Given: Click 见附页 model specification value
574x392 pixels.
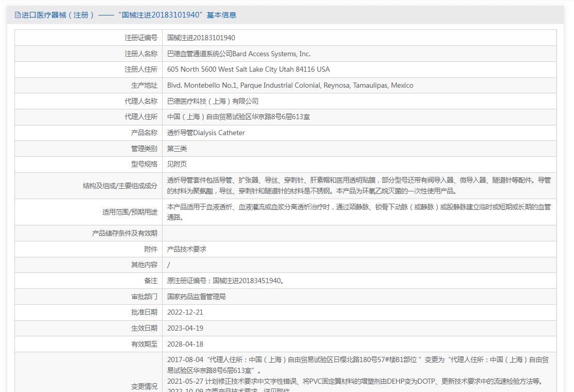Looking at the screenshot, I should click(x=177, y=164).
